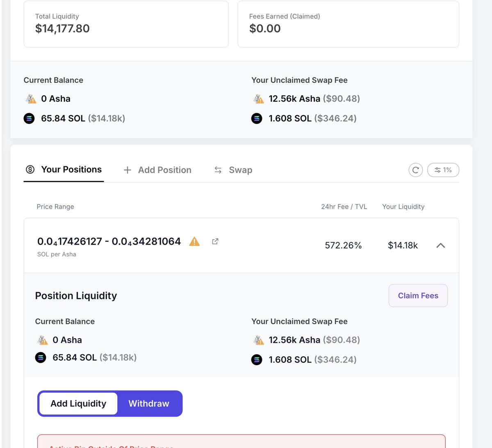
Task: Click the dollar coin icon next to Your Positions
Action: tap(30, 170)
